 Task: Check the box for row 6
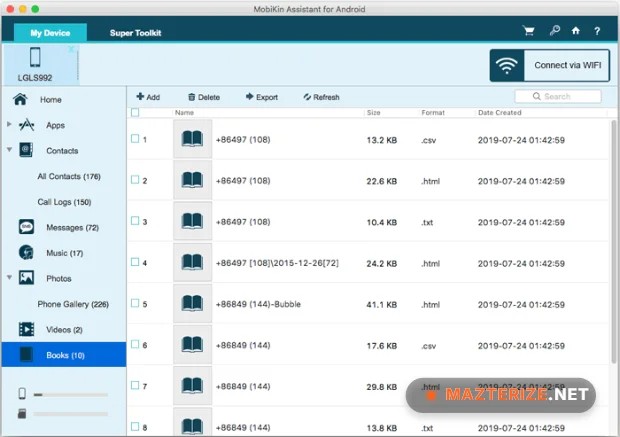coord(135,344)
